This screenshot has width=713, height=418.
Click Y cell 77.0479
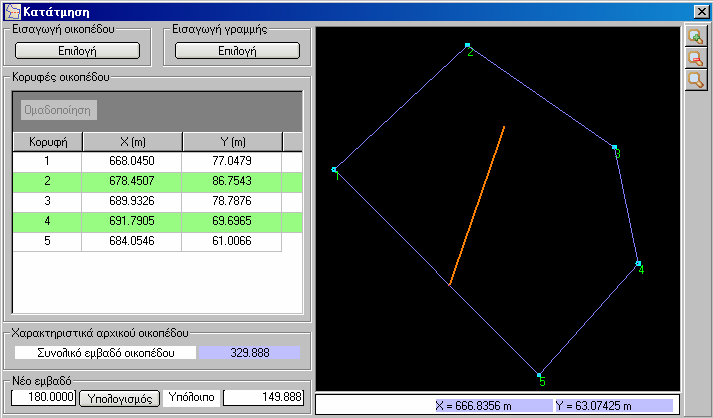point(232,161)
